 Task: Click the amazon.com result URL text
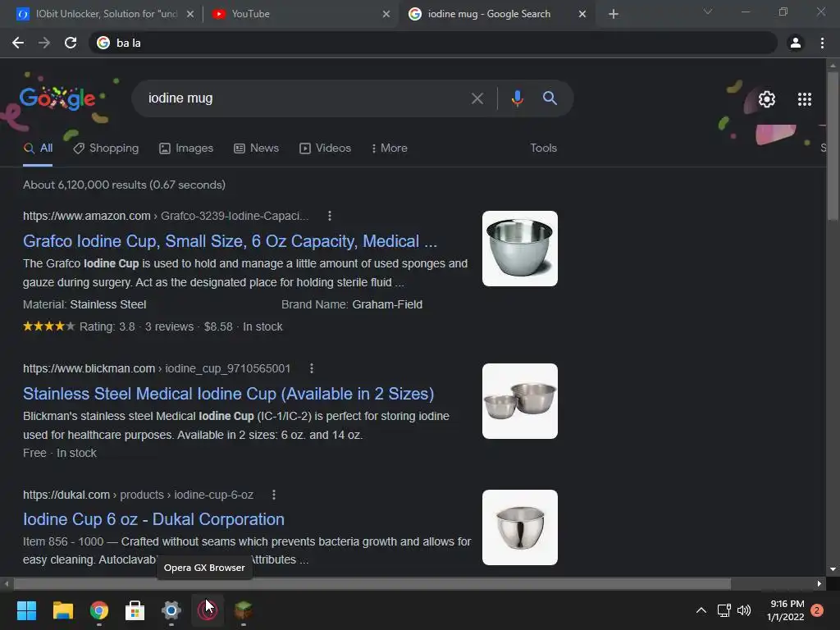pos(166,216)
